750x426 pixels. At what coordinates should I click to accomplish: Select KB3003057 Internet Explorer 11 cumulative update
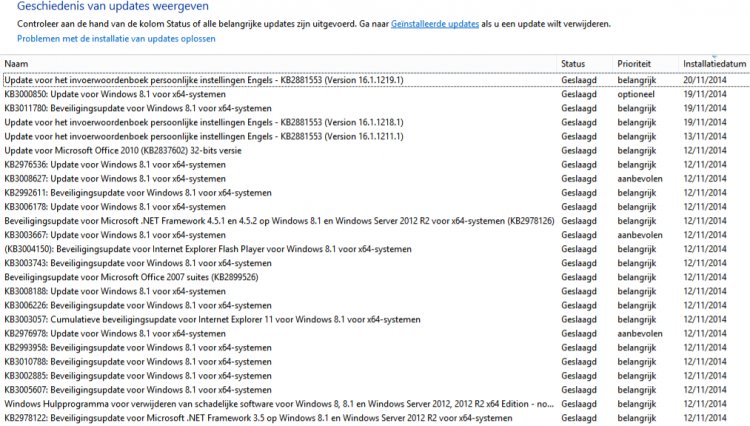click(375, 319)
